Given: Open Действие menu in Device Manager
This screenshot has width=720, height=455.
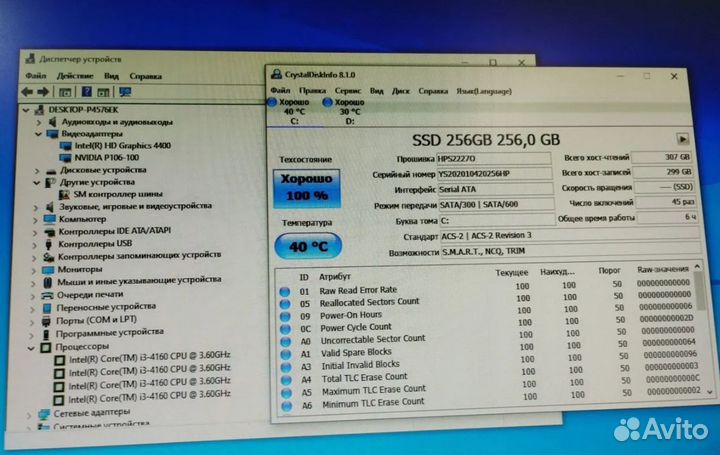Looking at the screenshot, I should pos(75,76).
